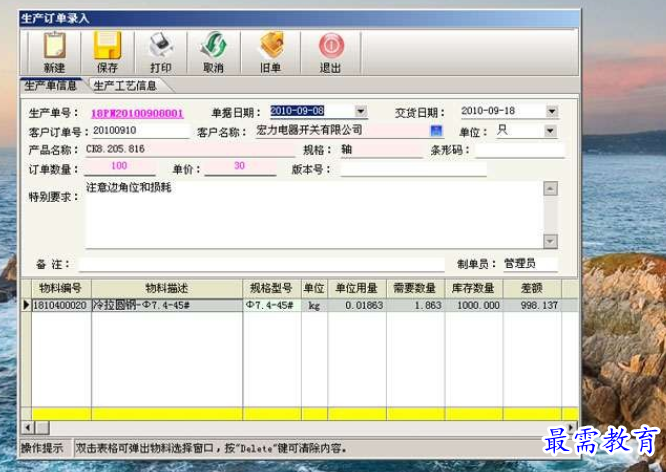Click the 单据日期 value 2010-09-08
666x472 pixels.
tap(297, 111)
